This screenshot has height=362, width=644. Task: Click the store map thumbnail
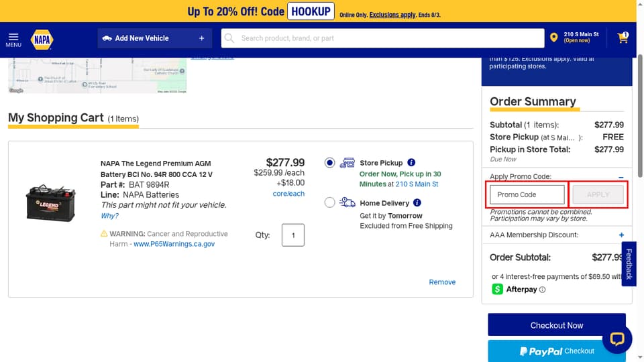97,76
